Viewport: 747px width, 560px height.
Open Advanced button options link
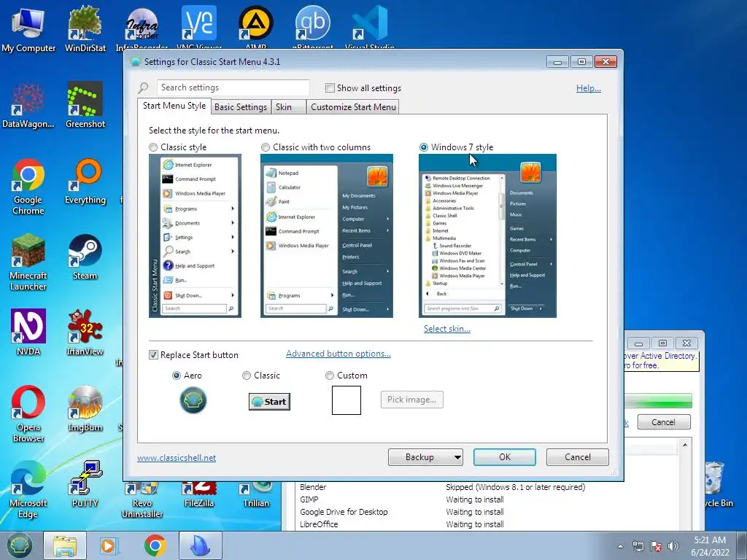coord(338,354)
